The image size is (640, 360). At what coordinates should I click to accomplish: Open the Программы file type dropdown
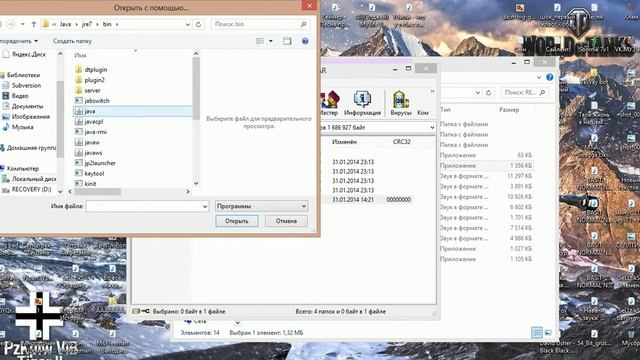[x=261, y=206]
